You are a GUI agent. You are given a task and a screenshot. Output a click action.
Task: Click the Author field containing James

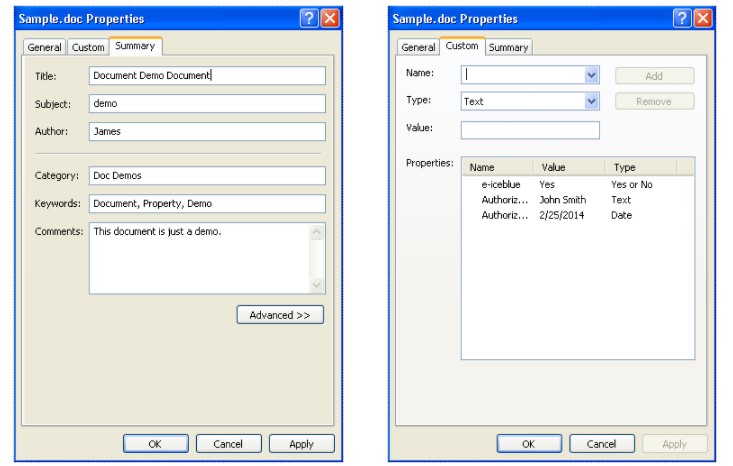pyautogui.click(x=207, y=131)
